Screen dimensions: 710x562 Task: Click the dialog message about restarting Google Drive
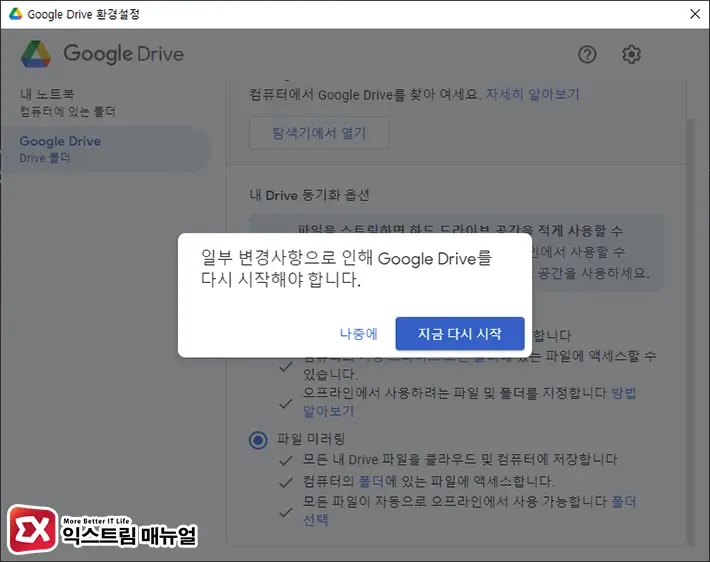tap(346, 269)
